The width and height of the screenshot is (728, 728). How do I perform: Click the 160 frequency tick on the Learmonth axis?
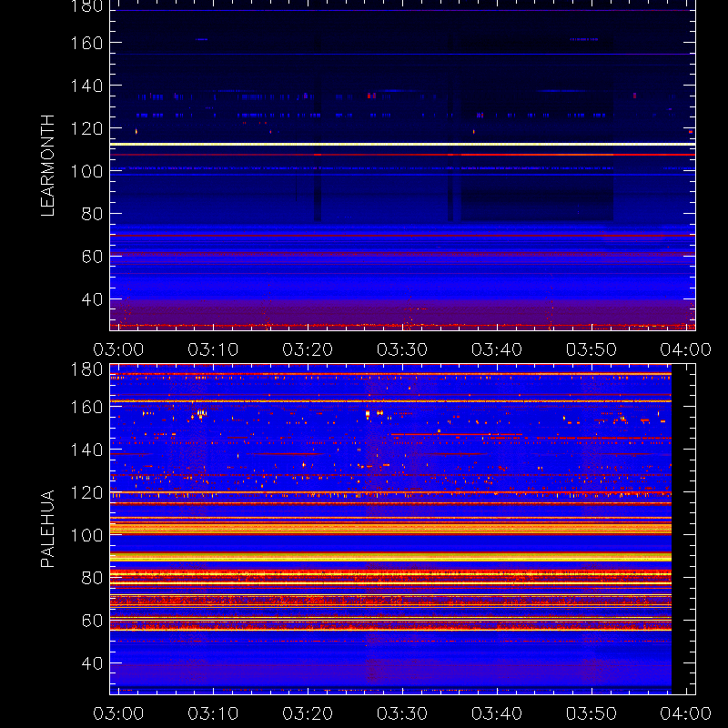click(x=86, y=43)
